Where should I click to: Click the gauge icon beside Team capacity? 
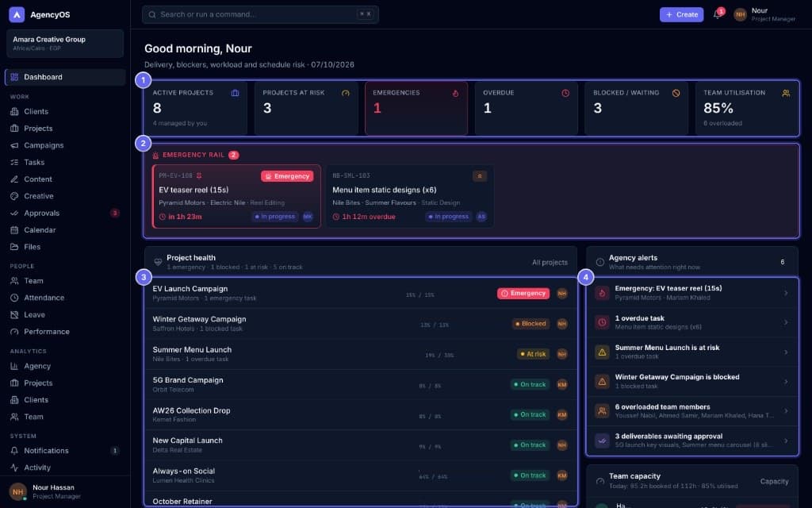pyautogui.click(x=599, y=480)
